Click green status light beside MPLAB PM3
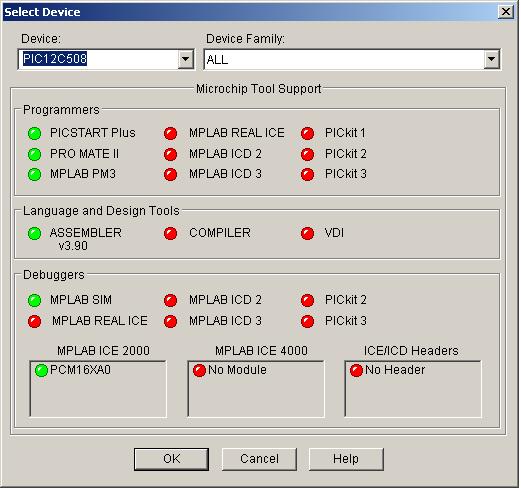Screen dimensions: 521x488 pyautogui.click(x=34, y=174)
